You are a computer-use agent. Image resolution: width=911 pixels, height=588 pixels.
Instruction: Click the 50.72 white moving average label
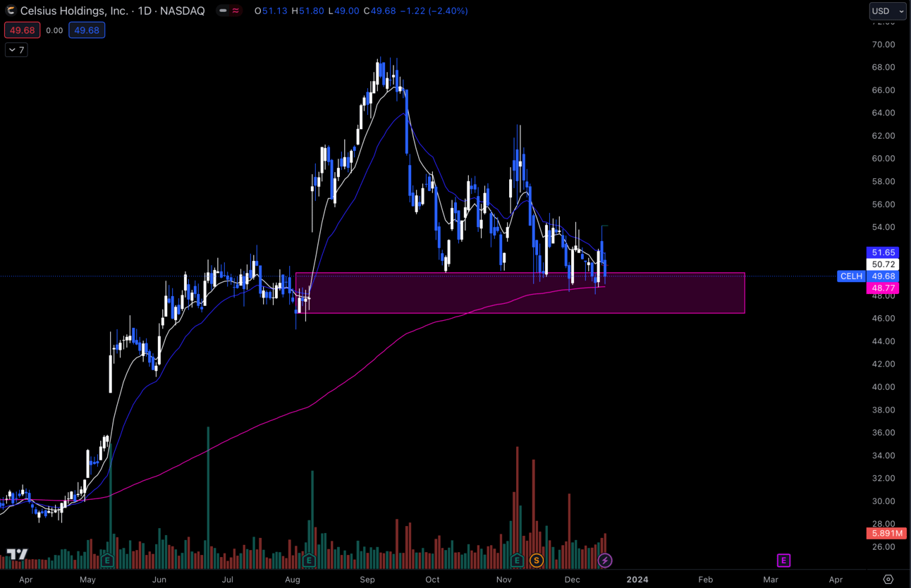pyautogui.click(x=884, y=264)
